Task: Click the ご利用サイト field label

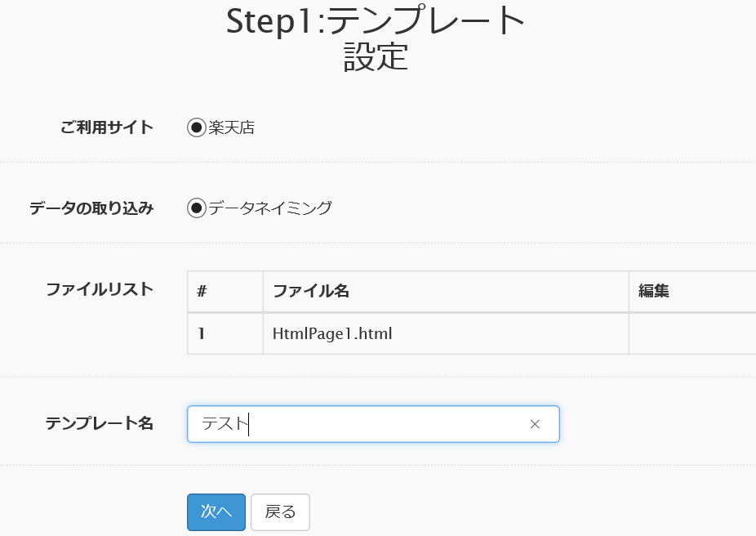Action: click(107, 127)
